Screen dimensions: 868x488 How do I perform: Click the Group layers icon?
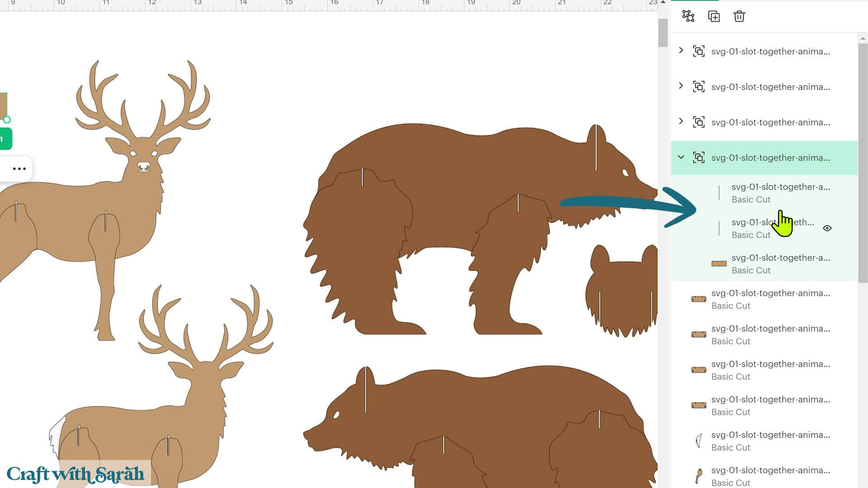point(688,16)
